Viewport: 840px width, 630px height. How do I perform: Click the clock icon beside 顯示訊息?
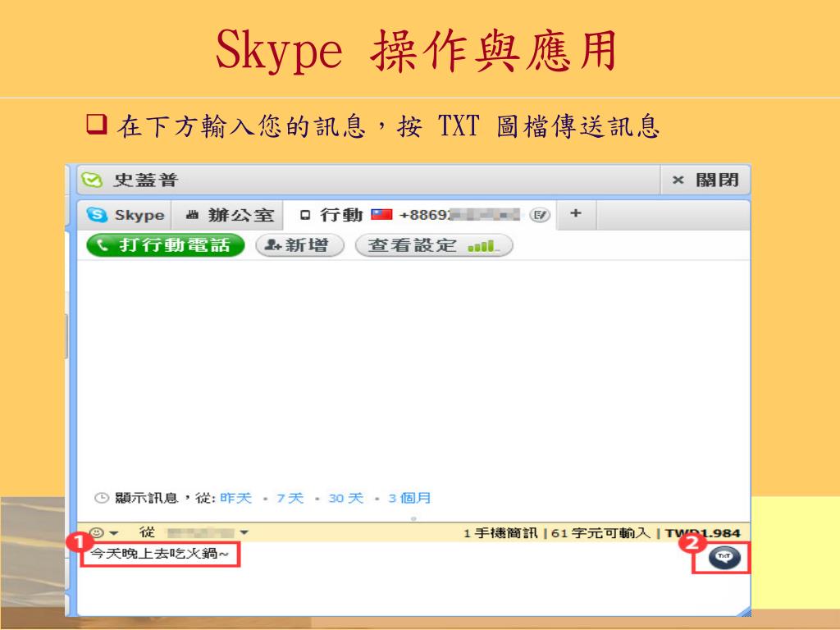click(x=101, y=498)
